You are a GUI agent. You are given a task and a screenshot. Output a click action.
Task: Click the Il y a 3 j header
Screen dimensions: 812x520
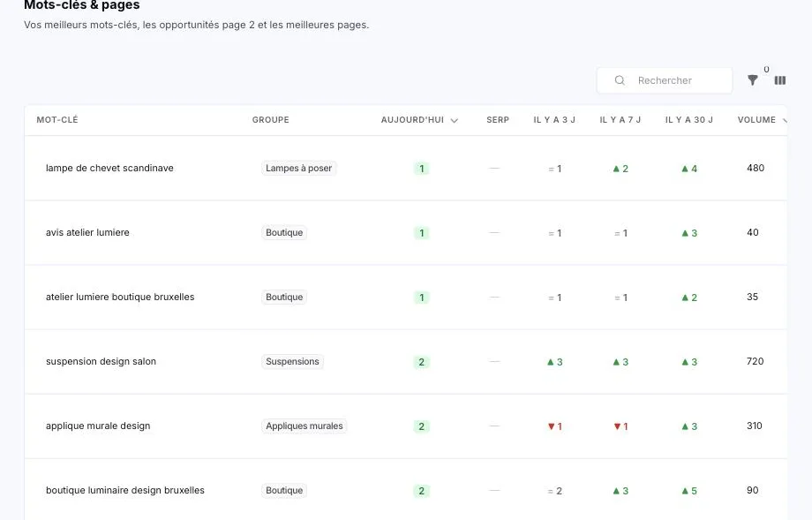pyautogui.click(x=554, y=120)
